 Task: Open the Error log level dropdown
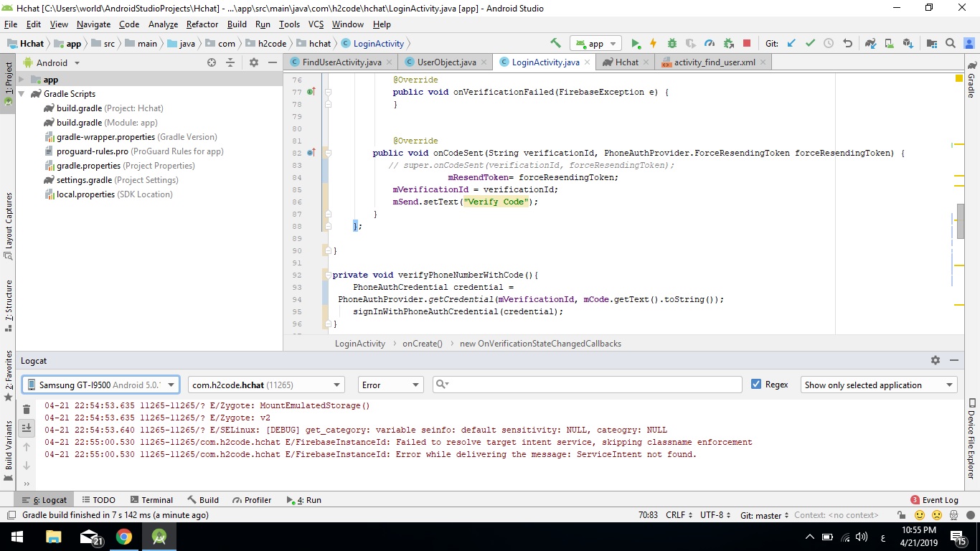point(390,385)
